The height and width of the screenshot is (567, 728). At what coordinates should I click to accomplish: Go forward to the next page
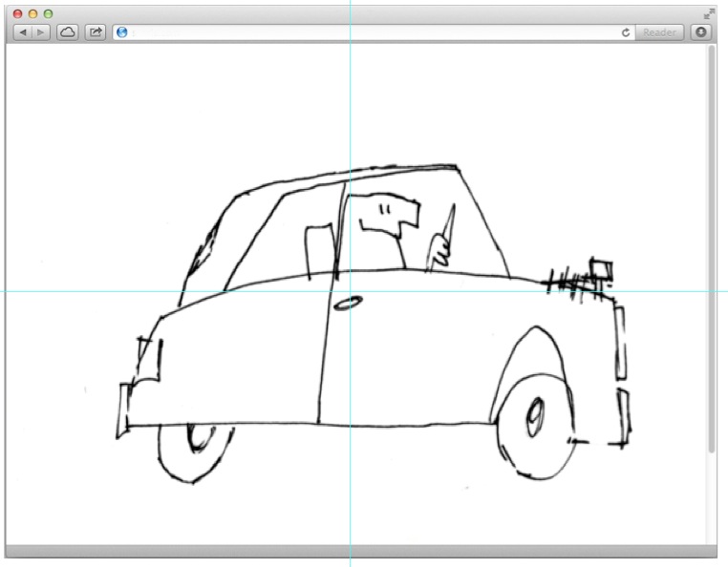pyautogui.click(x=41, y=32)
